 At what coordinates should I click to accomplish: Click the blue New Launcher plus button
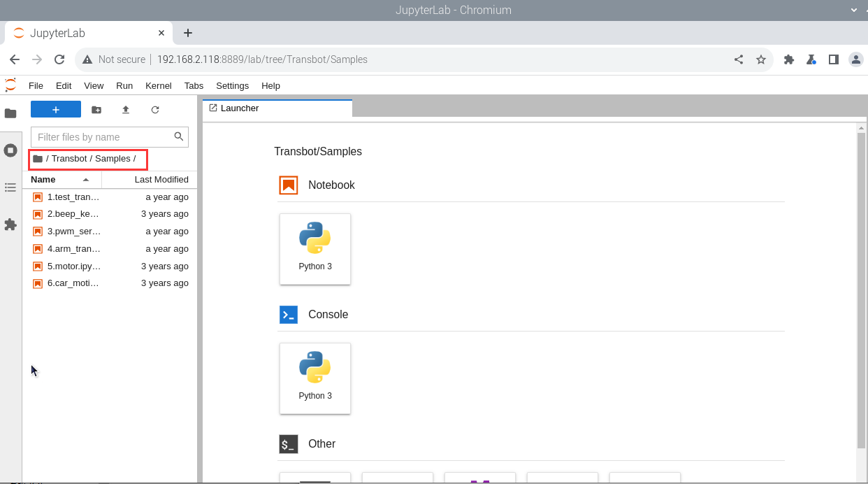point(56,110)
